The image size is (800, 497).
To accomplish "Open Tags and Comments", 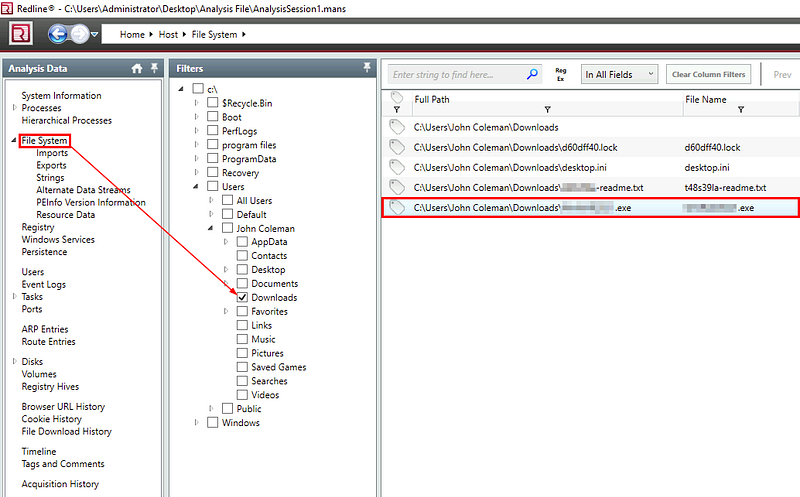I will tap(63, 464).
